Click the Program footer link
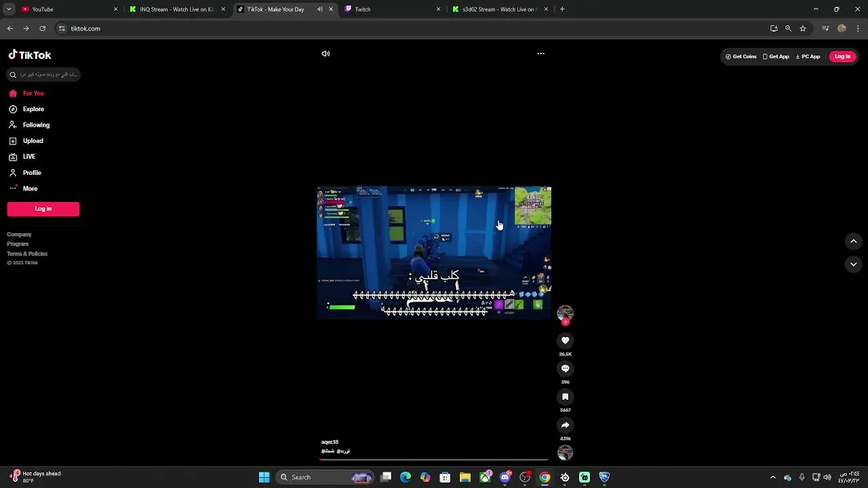The image size is (868, 488). 18,244
